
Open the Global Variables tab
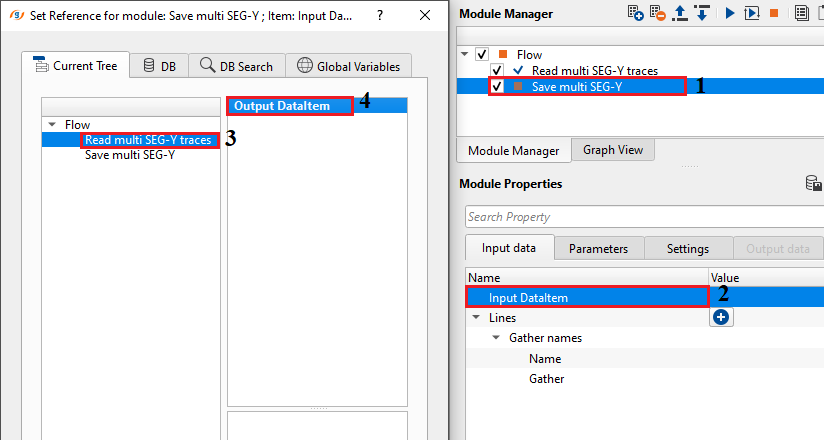click(348, 66)
